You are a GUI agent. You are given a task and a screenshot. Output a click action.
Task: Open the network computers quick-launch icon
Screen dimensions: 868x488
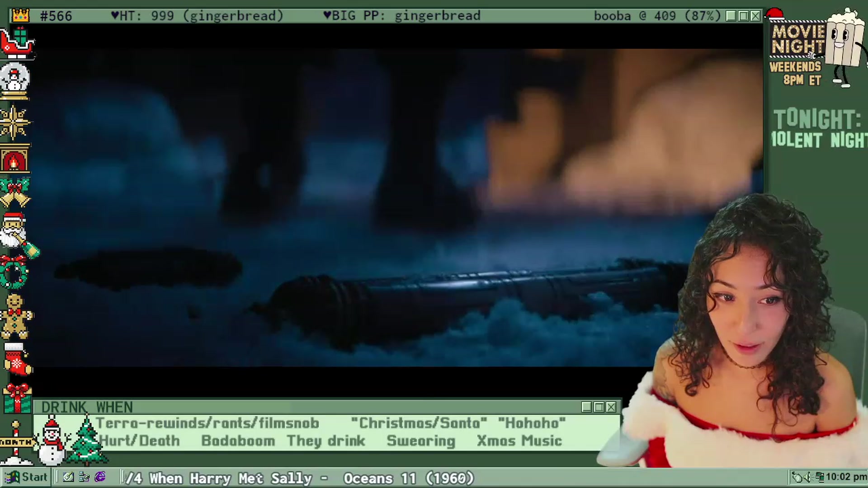point(84,477)
